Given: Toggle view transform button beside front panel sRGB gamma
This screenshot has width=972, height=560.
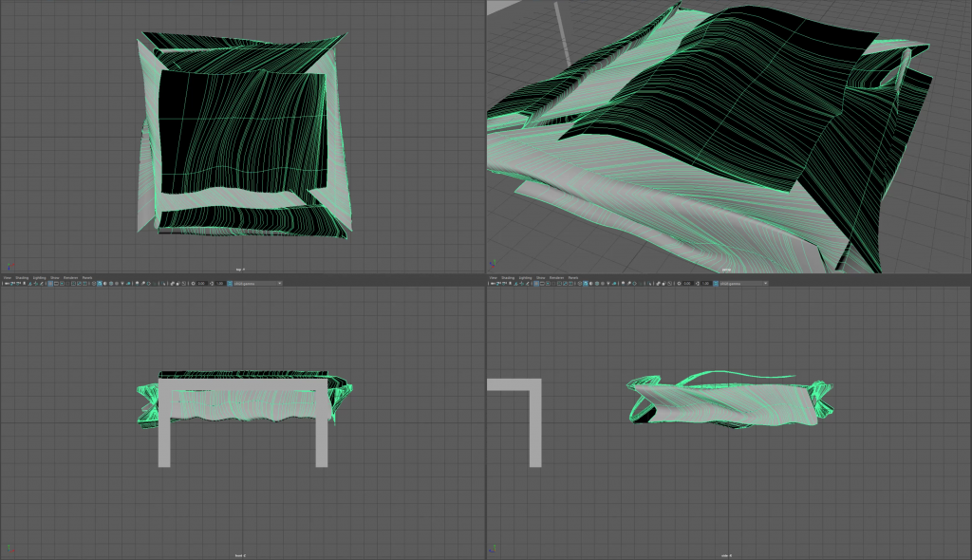Looking at the screenshot, I should 230,283.
